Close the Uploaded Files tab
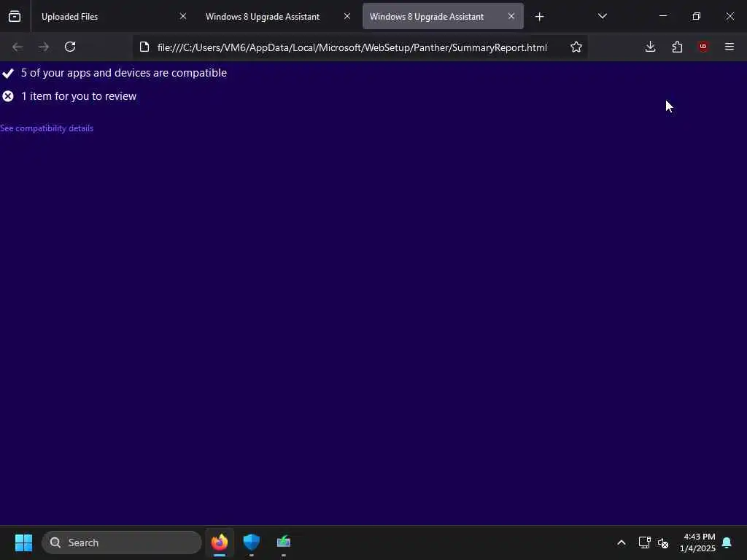 point(183,17)
